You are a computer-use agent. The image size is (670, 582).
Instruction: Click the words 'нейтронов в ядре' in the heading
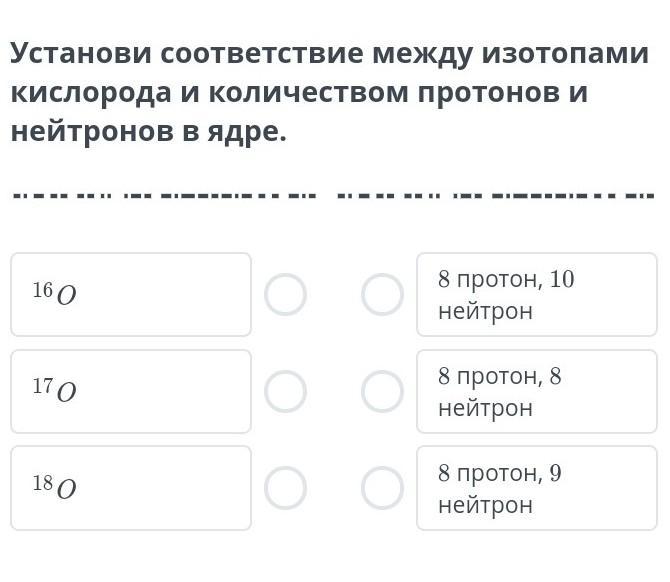[148, 132]
